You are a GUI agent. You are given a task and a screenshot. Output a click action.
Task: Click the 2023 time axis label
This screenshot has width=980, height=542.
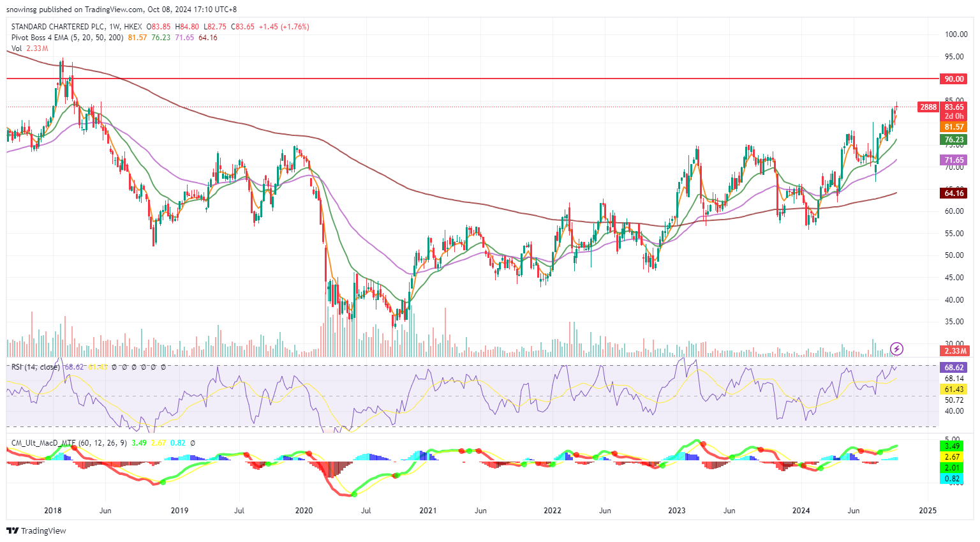[x=677, y=511]
